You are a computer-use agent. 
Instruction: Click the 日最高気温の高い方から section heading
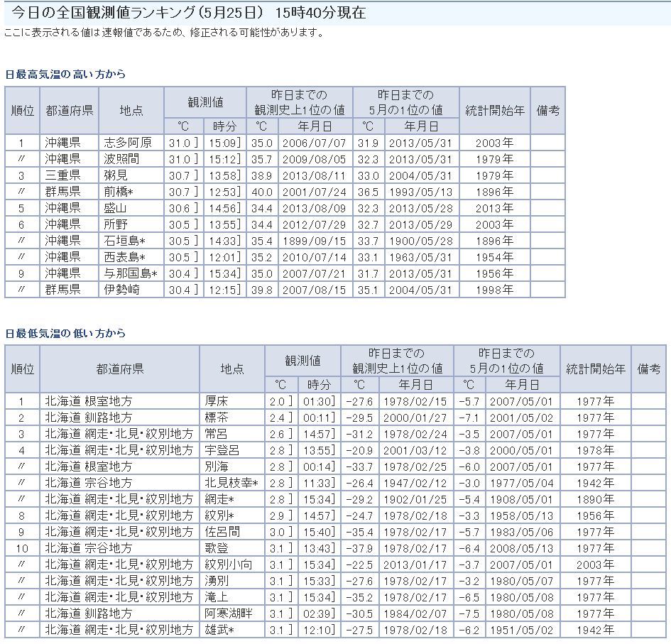pyautogui.click(x=65, y=75)
